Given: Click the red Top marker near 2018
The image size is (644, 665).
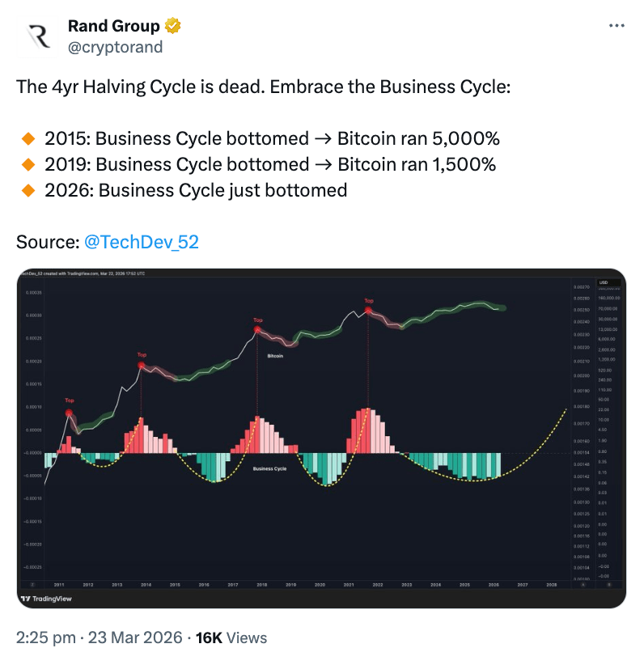Looking at the screenshot, I should coord(258,329).
